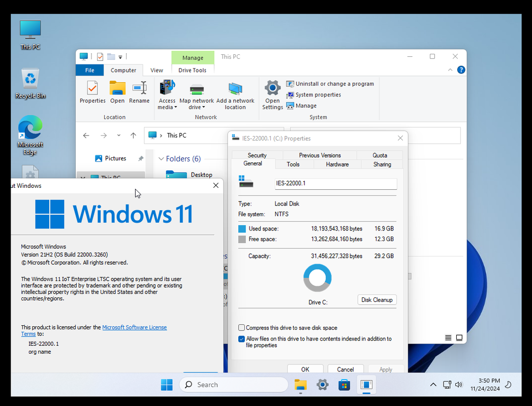
Task: Switch to details view icon
Action: coord(448,337)
